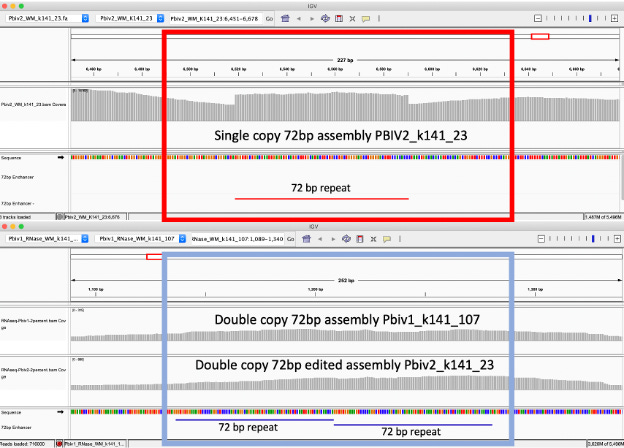This screenshot has width=624, height=448.
Task: Select bottom window Sequence track label
Action: tap(11, 412)
